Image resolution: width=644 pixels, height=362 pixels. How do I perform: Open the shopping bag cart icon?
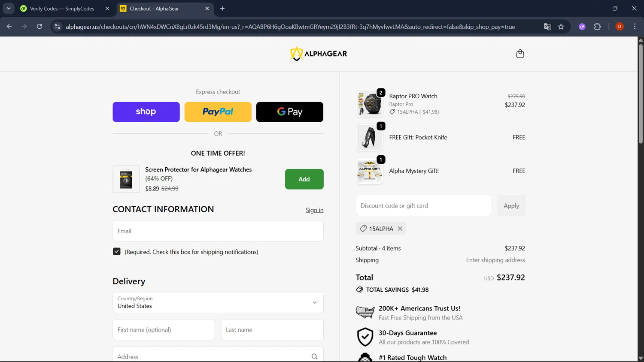tap(520, 54)
